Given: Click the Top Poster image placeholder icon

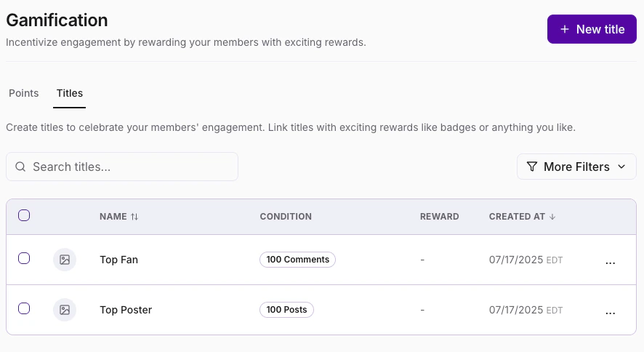Looking at the screenshot, I should coord(65,310).
